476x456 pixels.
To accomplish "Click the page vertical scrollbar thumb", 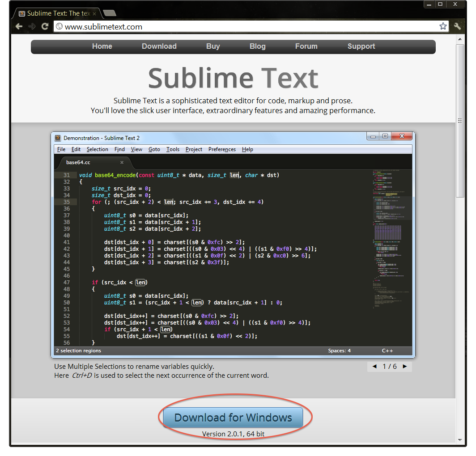I will point(460,121).
